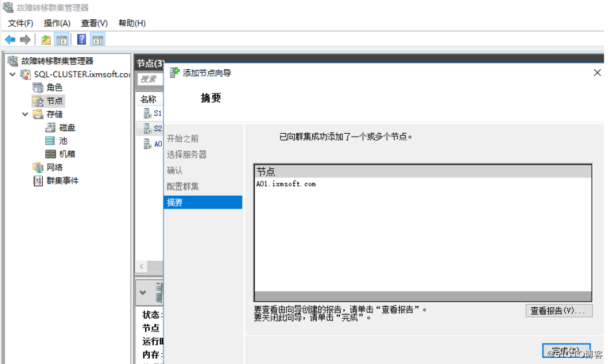The image size is (608, 364).
Task: Click the AO node server icon
Action: pos(147,143)
